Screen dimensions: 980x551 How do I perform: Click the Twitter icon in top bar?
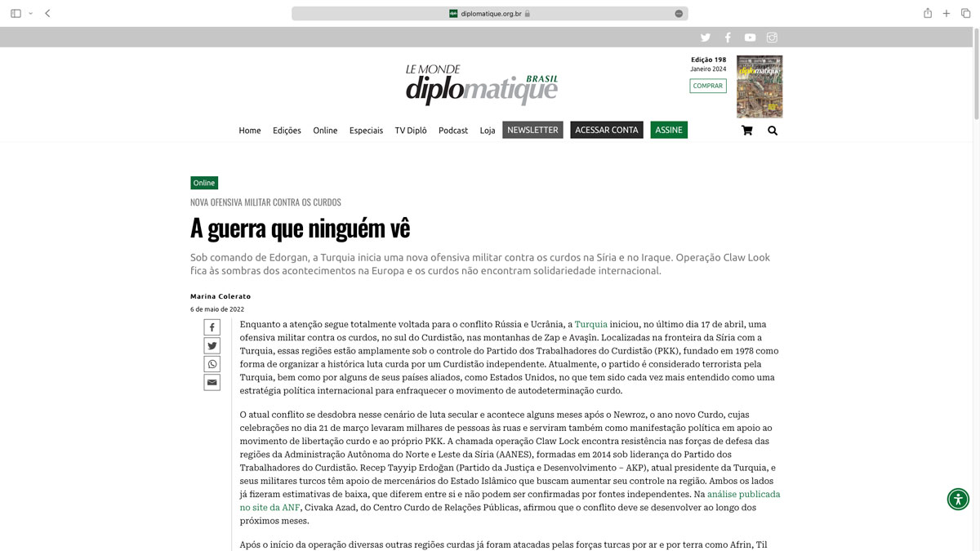click(706, 38)
